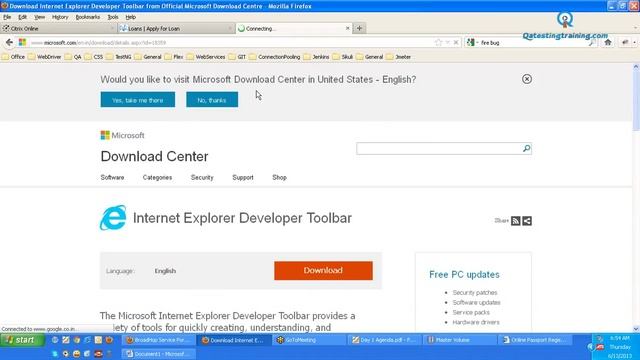Open the WebDriver bookmarks folder

click(45, 57)
